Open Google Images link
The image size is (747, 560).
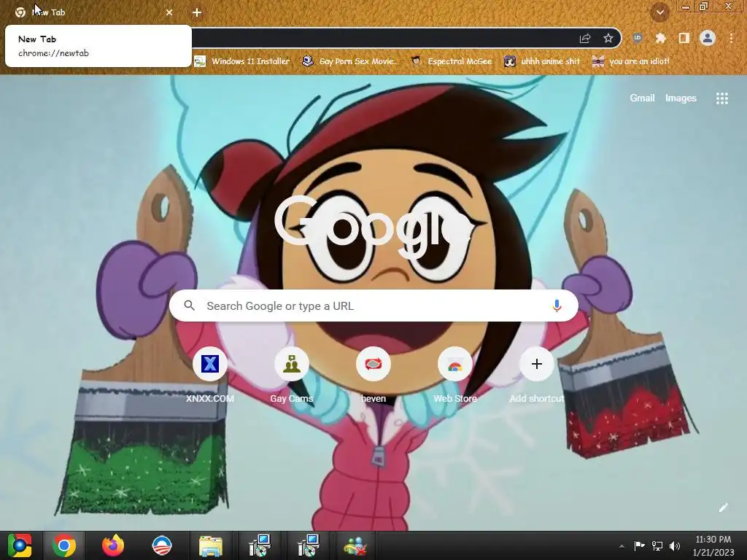[681, 98]
